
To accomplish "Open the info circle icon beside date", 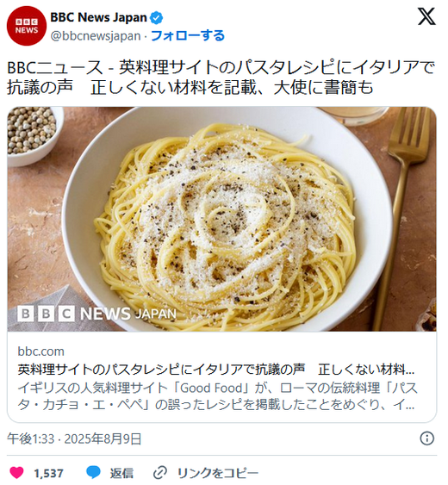I will point(427,438).
